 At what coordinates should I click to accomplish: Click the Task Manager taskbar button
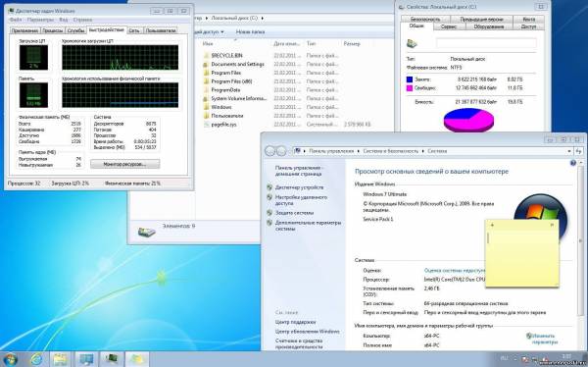tap(112, 359)
